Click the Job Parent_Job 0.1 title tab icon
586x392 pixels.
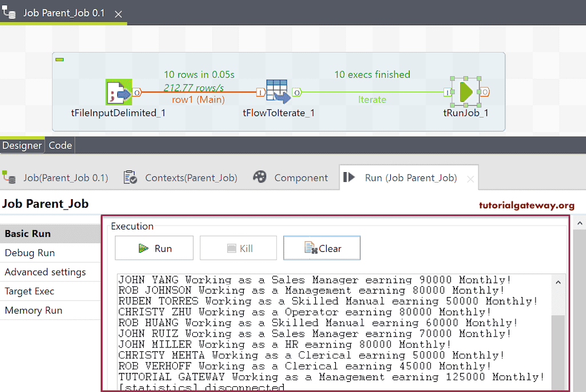pyautogui.click(x=9, y=13)
